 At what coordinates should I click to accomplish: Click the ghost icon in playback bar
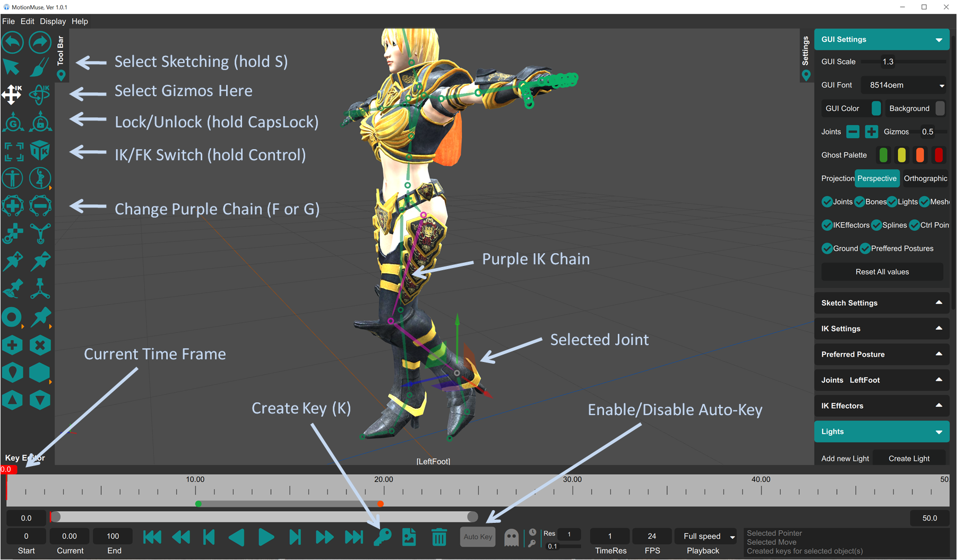pos(511,538)
